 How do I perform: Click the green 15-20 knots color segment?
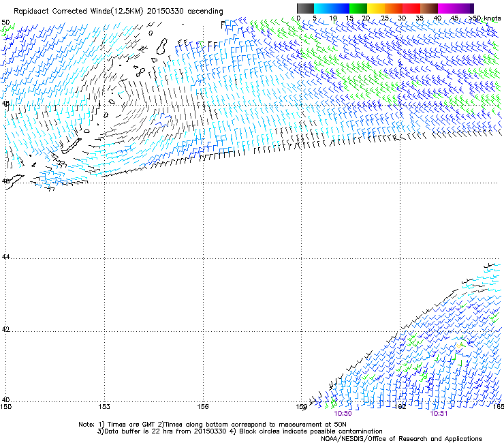[358, 8]
